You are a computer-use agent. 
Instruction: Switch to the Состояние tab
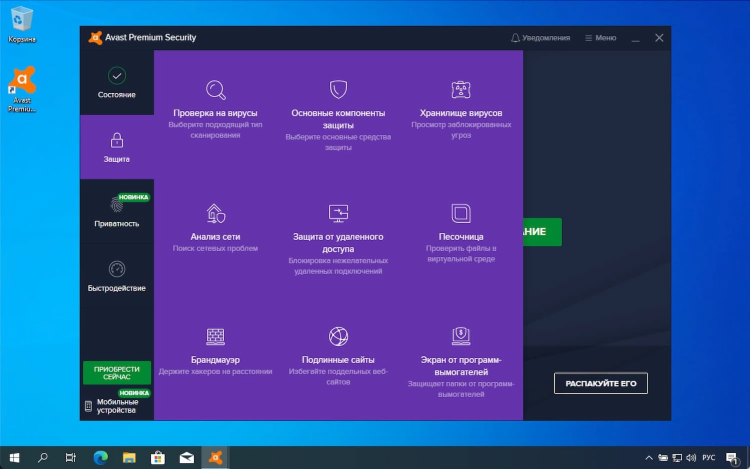coord(117,83)
